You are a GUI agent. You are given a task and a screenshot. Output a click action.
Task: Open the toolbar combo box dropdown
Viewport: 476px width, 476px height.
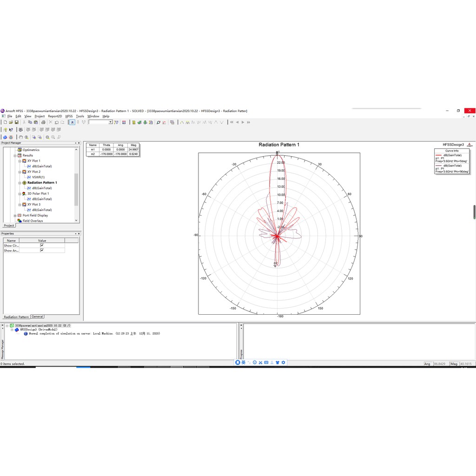point(111,122)
